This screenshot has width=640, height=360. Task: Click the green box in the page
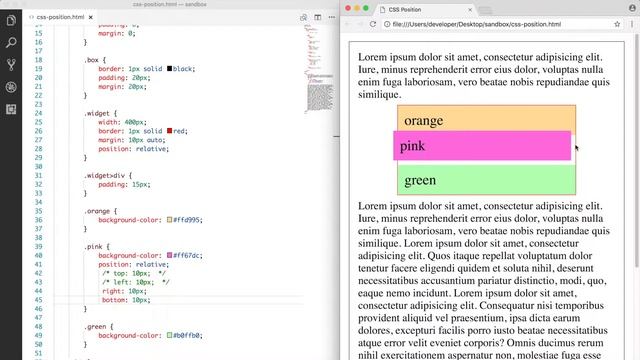click(487, 180)
